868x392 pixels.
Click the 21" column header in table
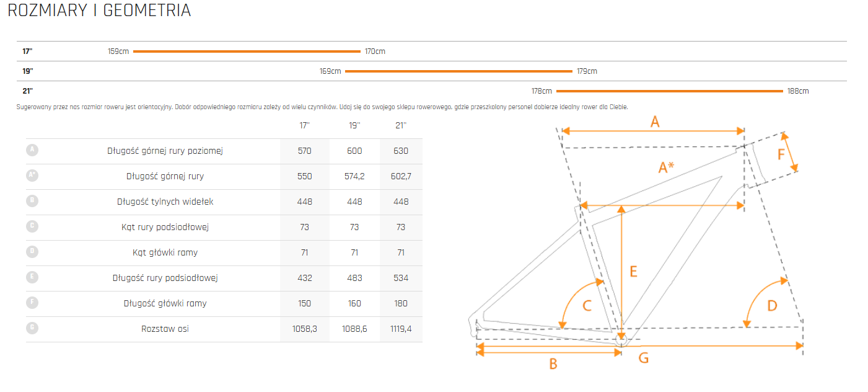click(x=401, y=125)
